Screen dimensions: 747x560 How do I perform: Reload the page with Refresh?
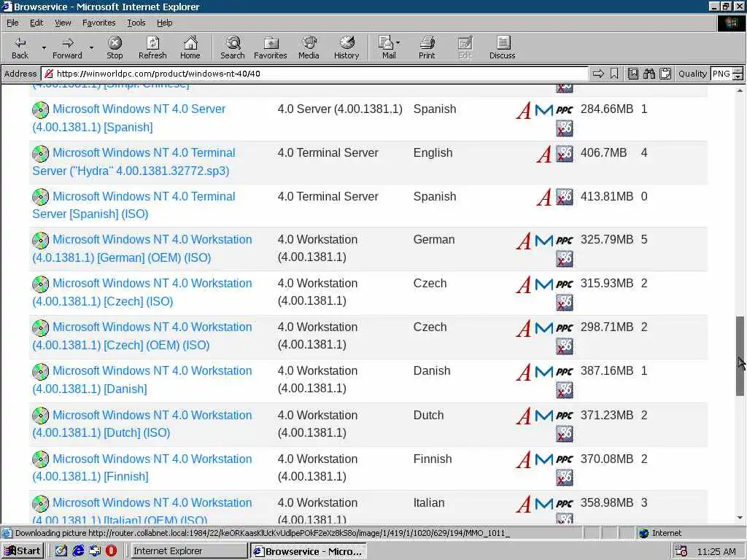152,47
